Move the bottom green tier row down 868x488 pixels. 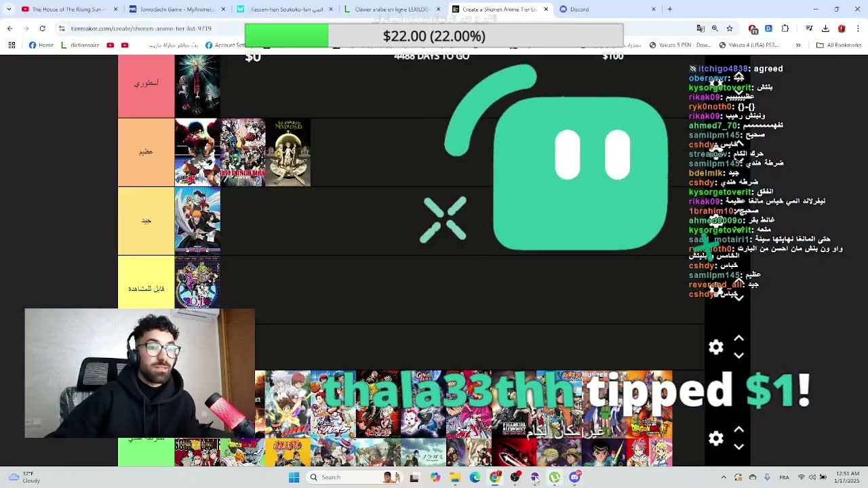coord(739,447)
